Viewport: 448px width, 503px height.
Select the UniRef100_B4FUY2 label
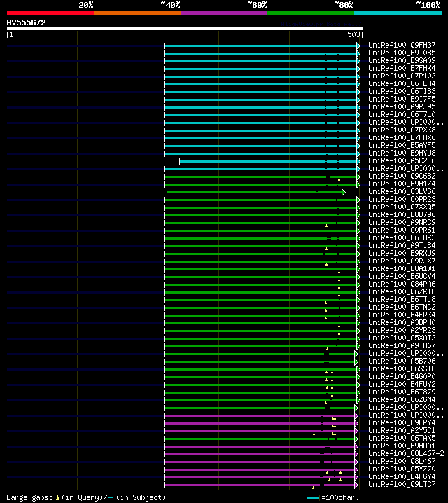(402, 384)
